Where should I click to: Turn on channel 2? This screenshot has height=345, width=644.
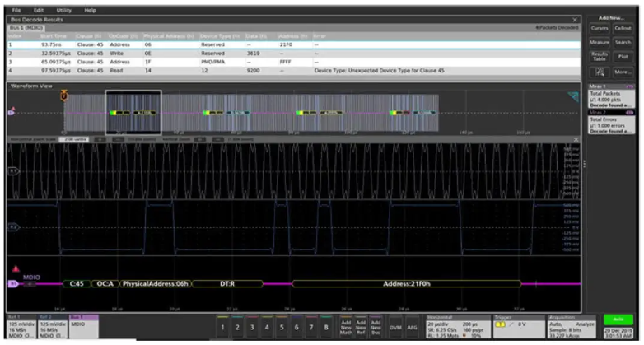237,327
